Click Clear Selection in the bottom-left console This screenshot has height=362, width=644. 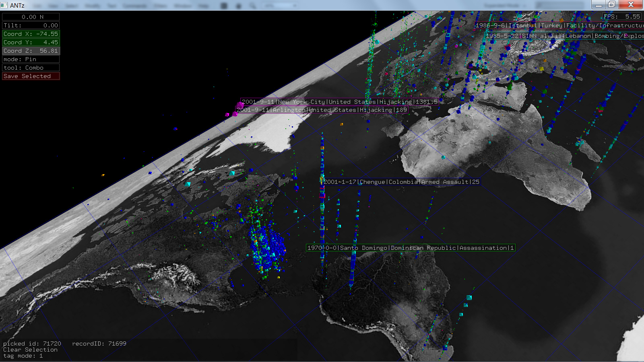click(x=30, y=350)
